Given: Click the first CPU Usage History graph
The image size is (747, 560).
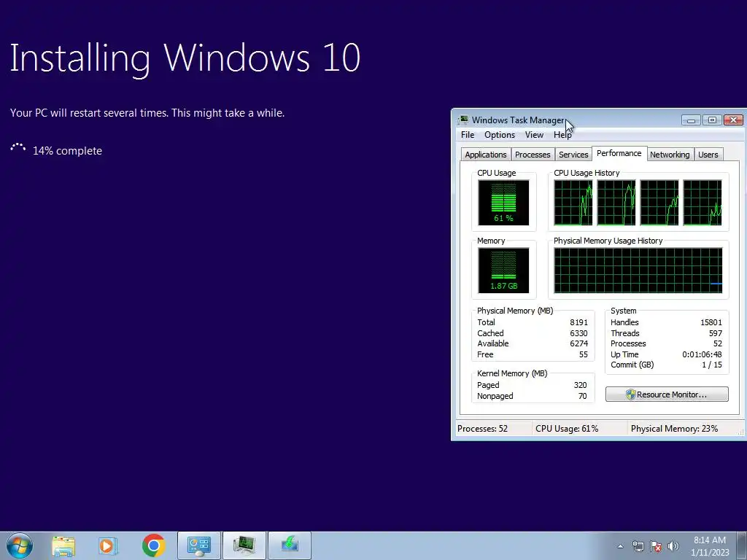Looking at the screenshot, I should [x=573, y=203].
